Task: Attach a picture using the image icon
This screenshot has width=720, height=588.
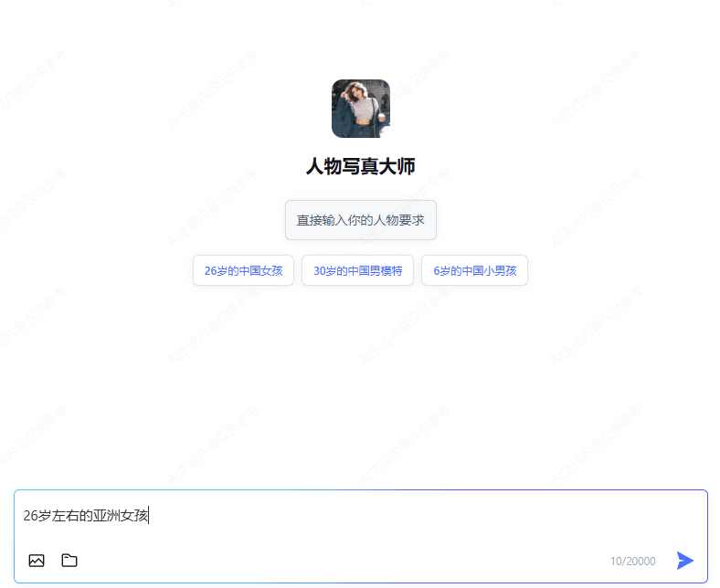Action: coord(37,561)
